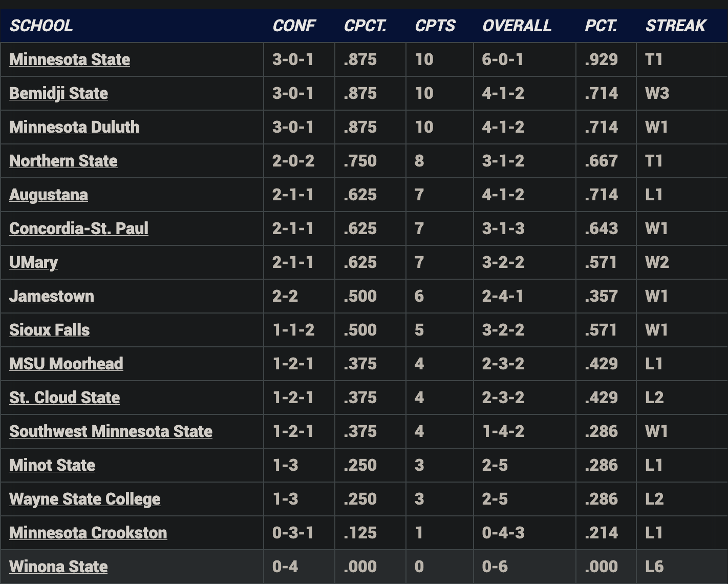Viewport: 728px width, 584px height.
Task: Click the STREAK column header
Action: pyautogui.click(x=676, y=26)
